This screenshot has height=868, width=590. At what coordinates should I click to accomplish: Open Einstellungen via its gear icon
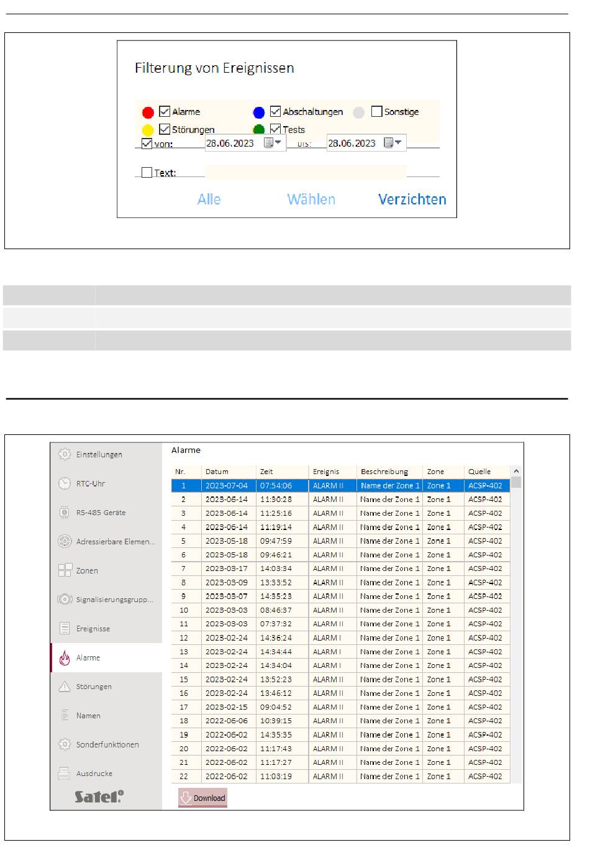point(65,454)
